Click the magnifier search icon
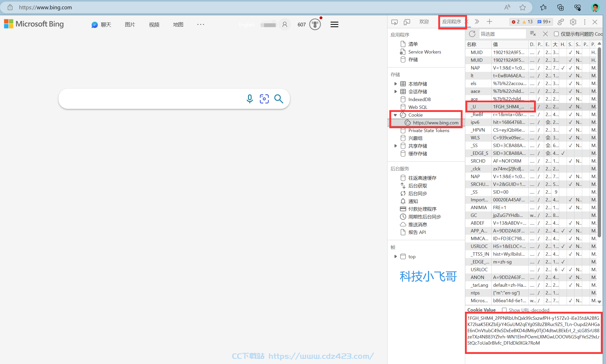Image resolution: width=606 pixels, height=364 pixels. pos(279,99)
